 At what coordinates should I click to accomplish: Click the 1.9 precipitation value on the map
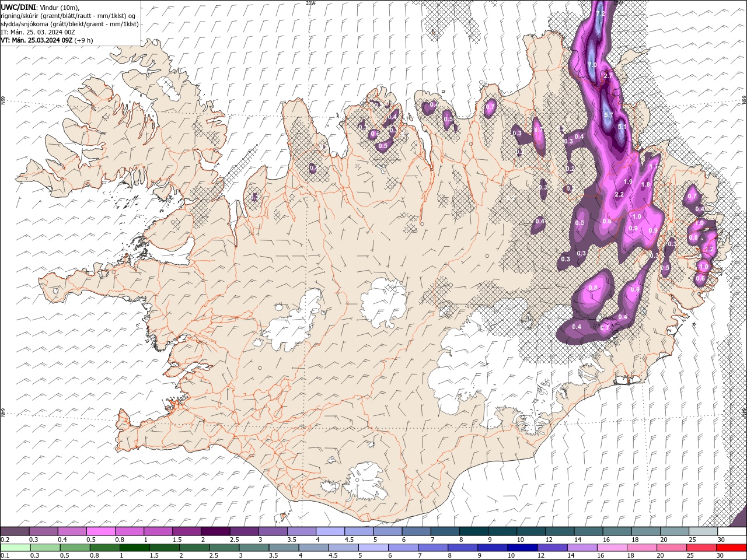[x=628, y=181]
